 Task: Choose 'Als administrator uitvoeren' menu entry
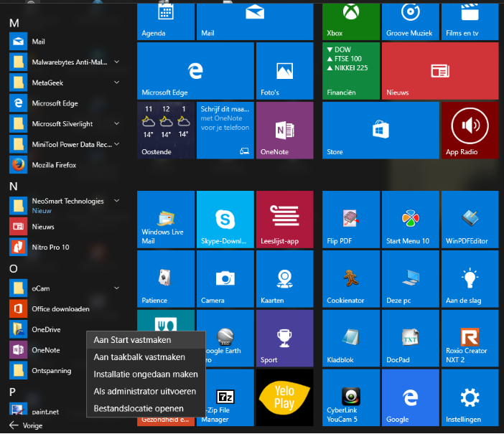(x=144, y=391)
